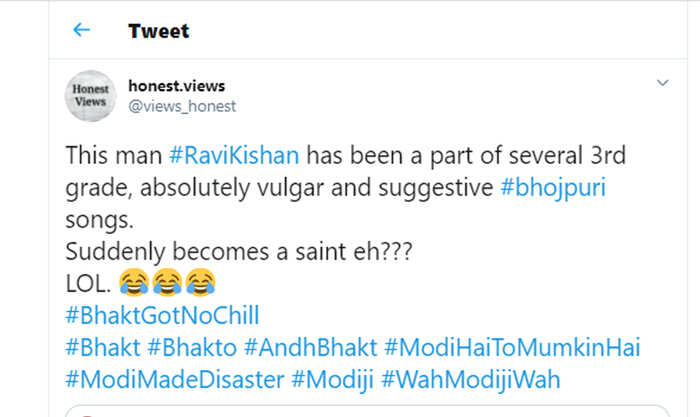Expand the tweet options chevron menu
The image size is (700, 417).
pyautogui.click(x=662, y=83)
